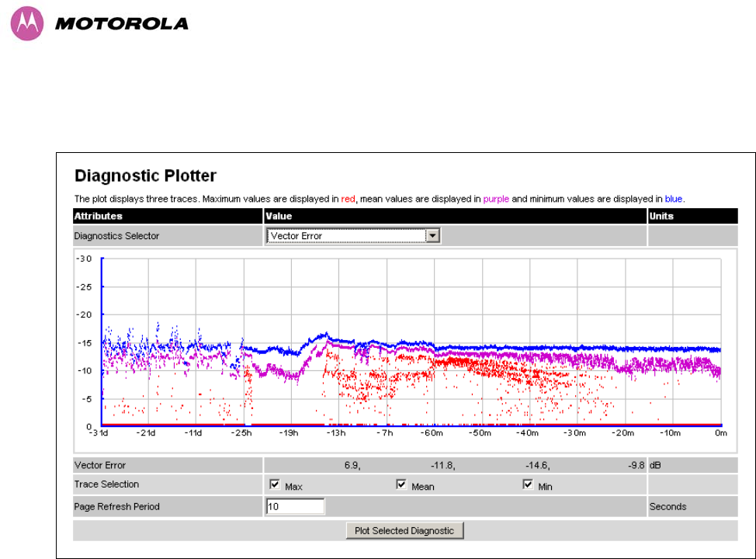
Task: Click the word 'red' in the description
Action: tap(348, 199)
